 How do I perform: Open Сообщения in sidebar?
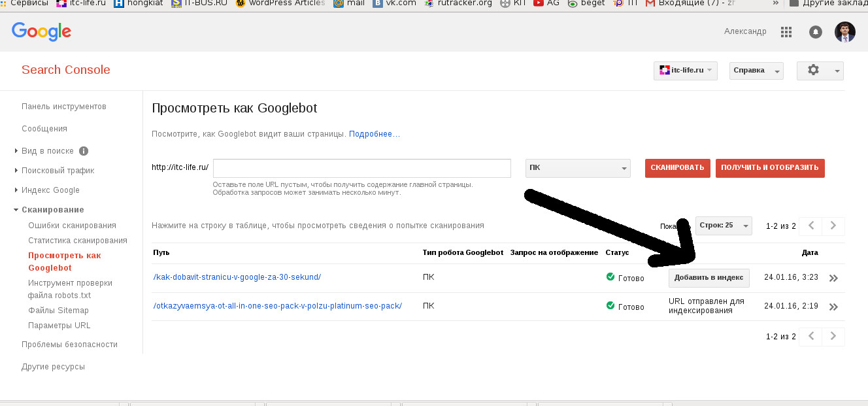44,129
